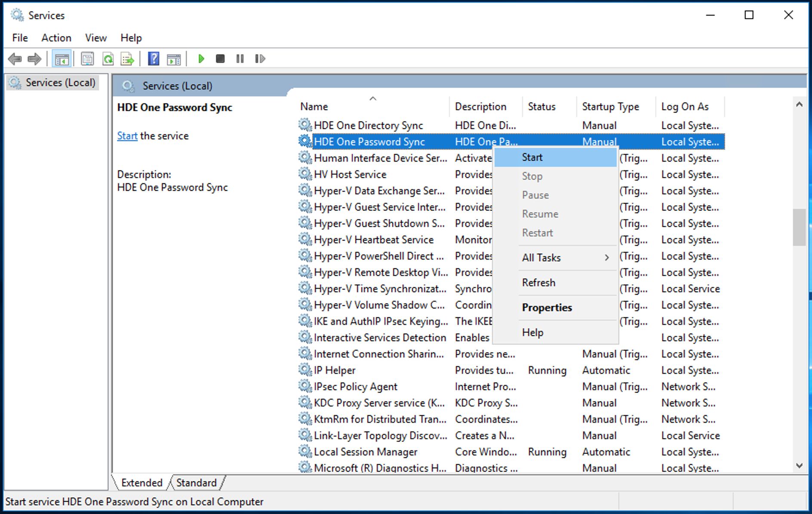Select KDC Proxy Server service row

(x=511, y=403)
